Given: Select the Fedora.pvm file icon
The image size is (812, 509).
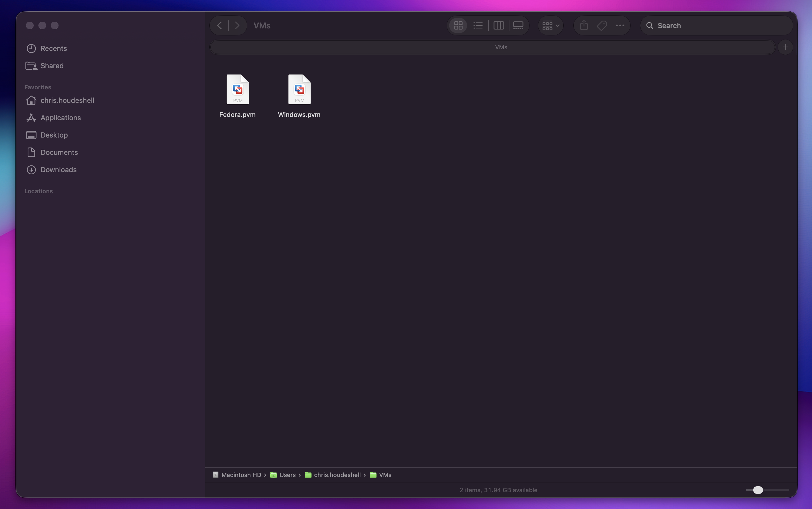Looking at the screenshot, I should (x=238, y=89).
